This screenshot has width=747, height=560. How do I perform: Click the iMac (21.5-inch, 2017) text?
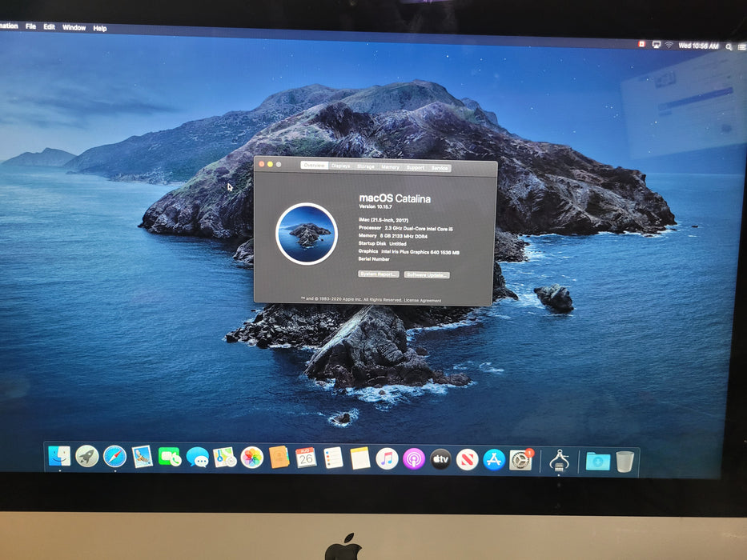pyautogui.click(x=384, y=220)
